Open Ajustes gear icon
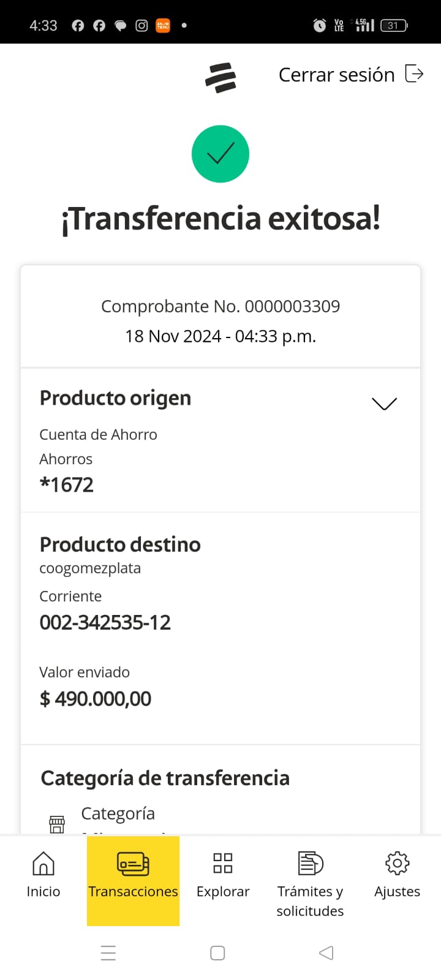441x980 pixels. [397, 863]
